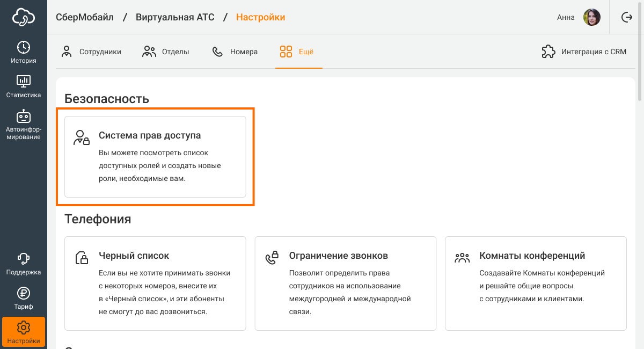Switch to the Отделы tab
This screenshot has width=644, height=349.
point(166,52)
